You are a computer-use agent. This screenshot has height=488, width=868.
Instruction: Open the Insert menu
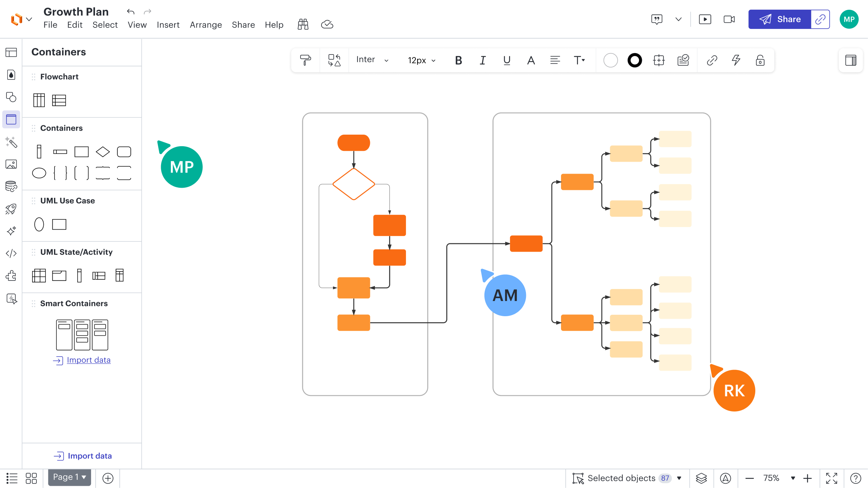coord(168,25)
